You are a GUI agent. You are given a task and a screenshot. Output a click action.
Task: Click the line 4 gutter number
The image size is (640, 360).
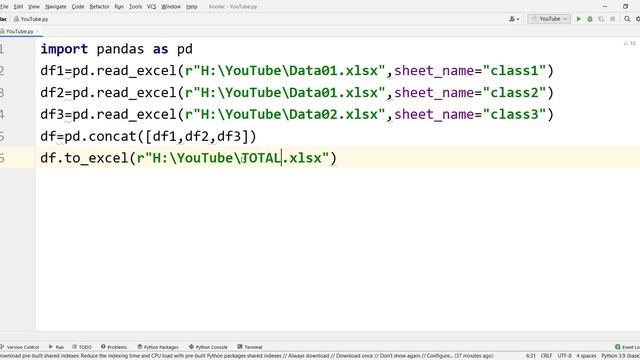[x=2, y=115]
